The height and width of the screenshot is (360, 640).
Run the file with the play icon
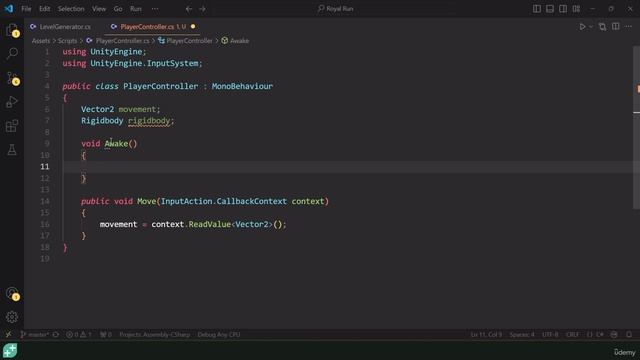582,27
